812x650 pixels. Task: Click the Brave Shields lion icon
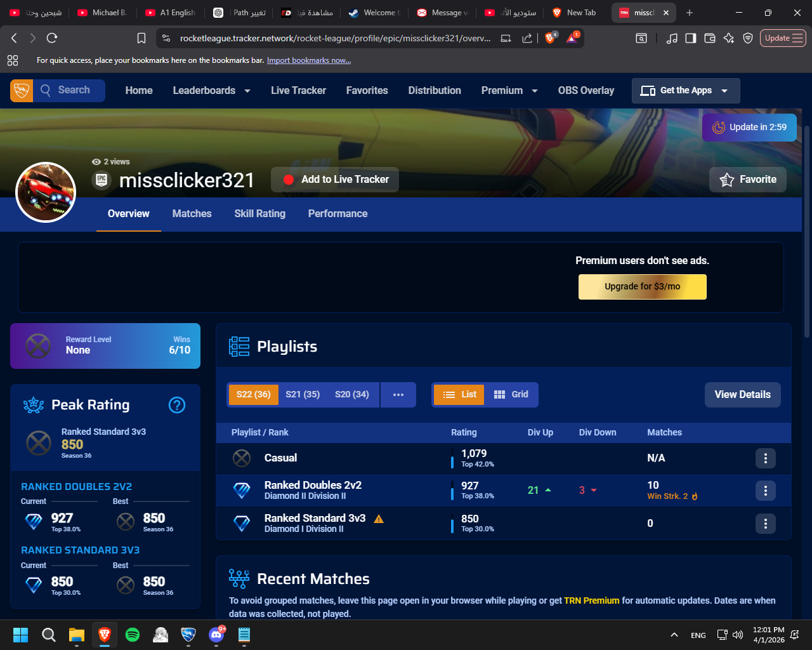point(550,38)
